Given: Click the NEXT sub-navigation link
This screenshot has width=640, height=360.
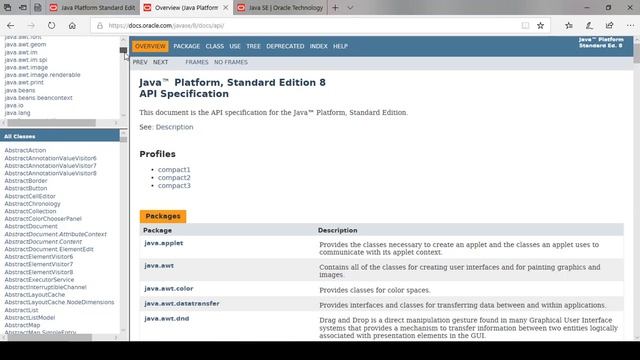Looking at the screenshot, I should pos(160,62).
